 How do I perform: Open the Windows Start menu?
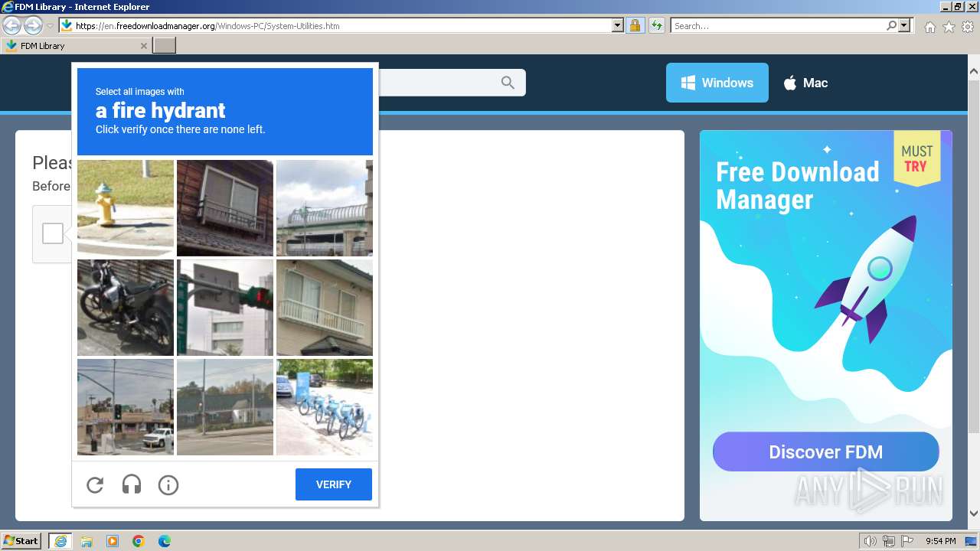[21, 540]
